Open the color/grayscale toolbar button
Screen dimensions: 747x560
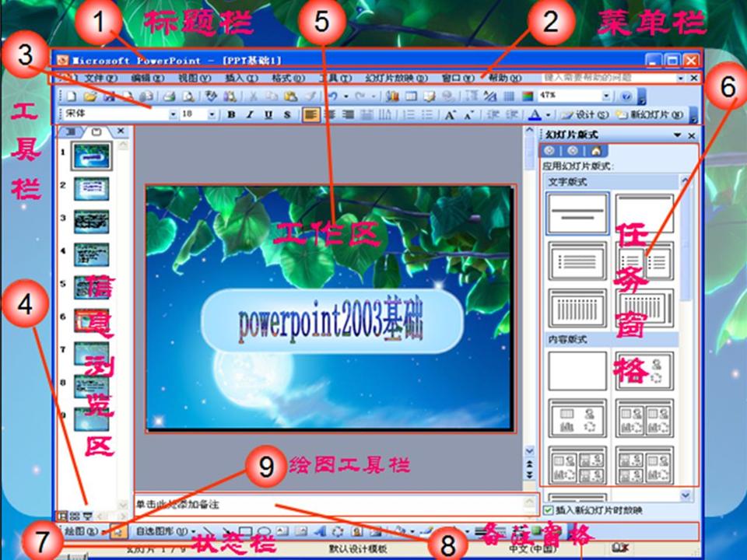(528, 96)
